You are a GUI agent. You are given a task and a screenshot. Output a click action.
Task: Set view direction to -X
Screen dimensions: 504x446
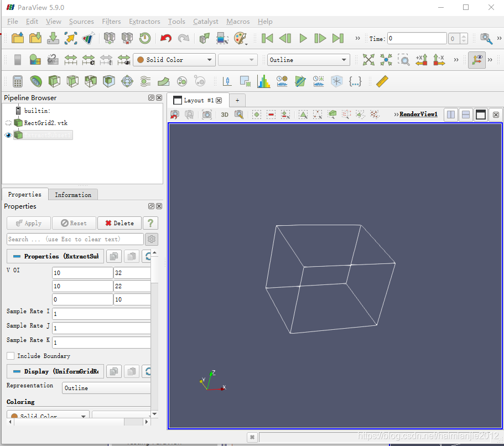pyautogui.click(x=439, y=60)
